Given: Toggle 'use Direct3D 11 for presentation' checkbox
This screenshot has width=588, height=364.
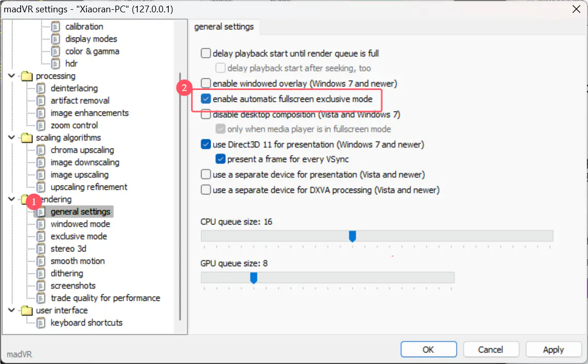Looking at the screenshot, I should tap(206, 144).
